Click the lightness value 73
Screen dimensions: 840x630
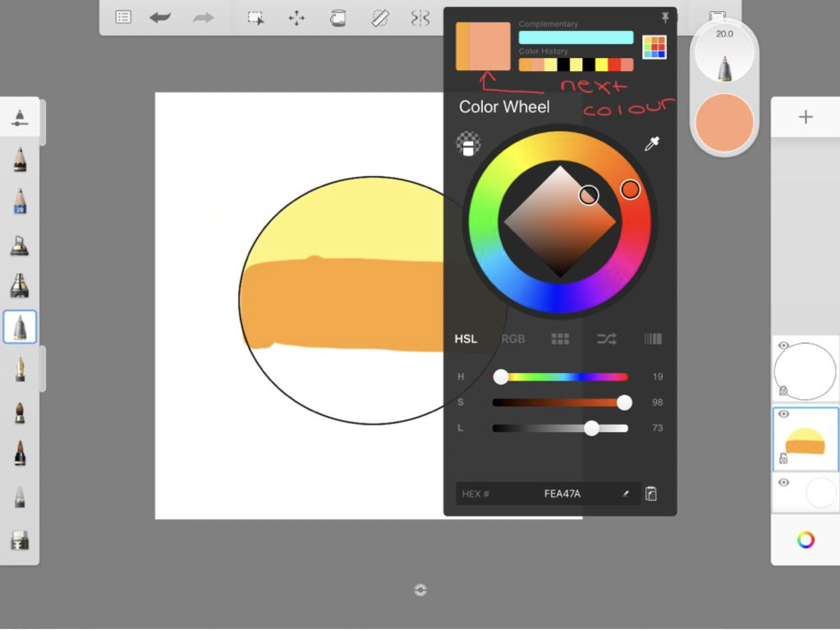tap(657, 428)
